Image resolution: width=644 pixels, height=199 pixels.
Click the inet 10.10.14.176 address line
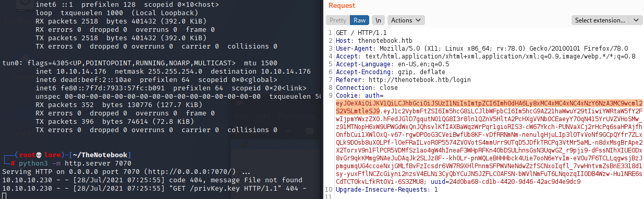[x=174, y=71]
